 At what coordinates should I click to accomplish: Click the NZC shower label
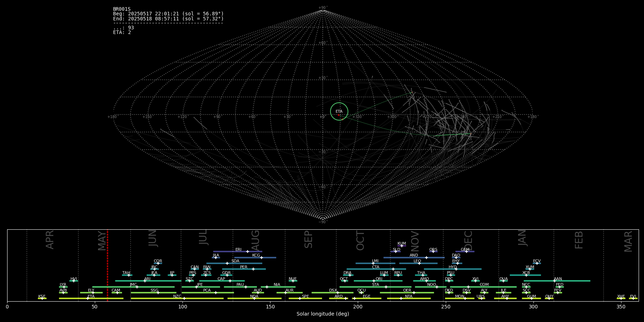[x=177, y=297]
